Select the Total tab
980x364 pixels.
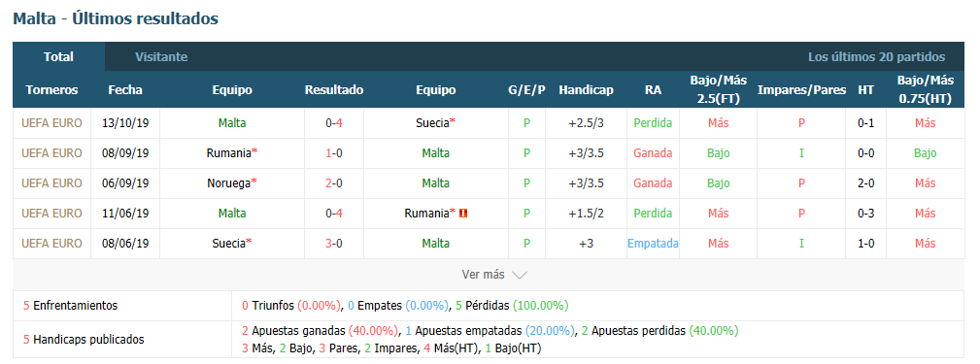[x=58, y=57]
